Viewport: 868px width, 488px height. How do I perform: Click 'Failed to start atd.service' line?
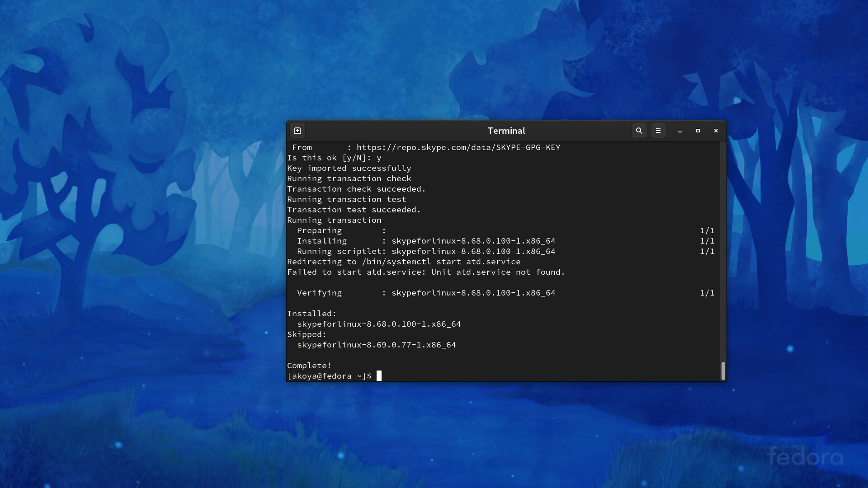(426, 272)
